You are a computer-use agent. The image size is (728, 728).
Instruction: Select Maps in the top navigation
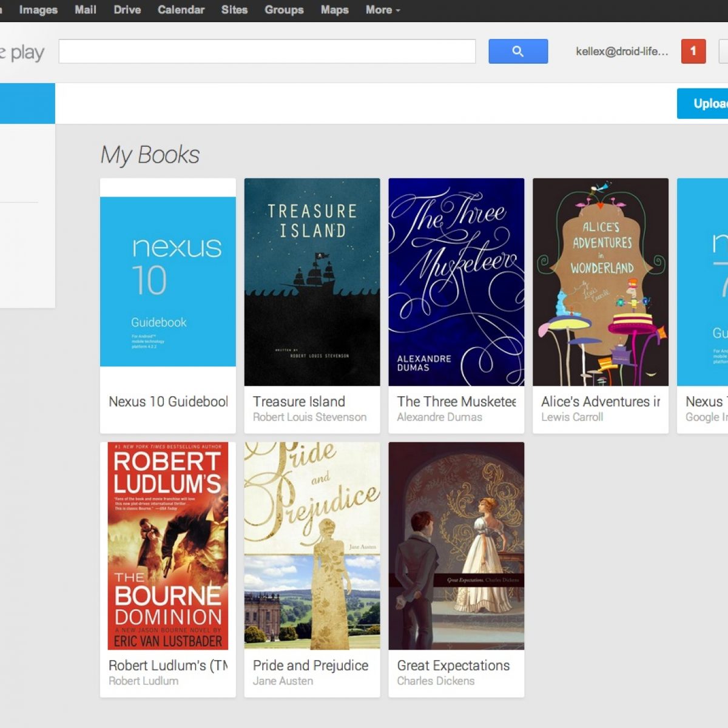pyautogui.click(x=334, y=10)
